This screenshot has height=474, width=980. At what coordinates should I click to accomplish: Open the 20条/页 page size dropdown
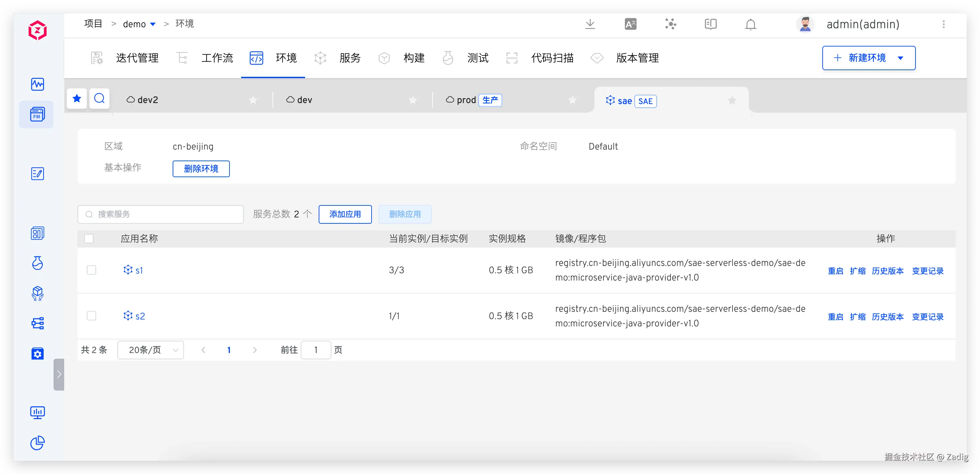[x=151, y=350]
